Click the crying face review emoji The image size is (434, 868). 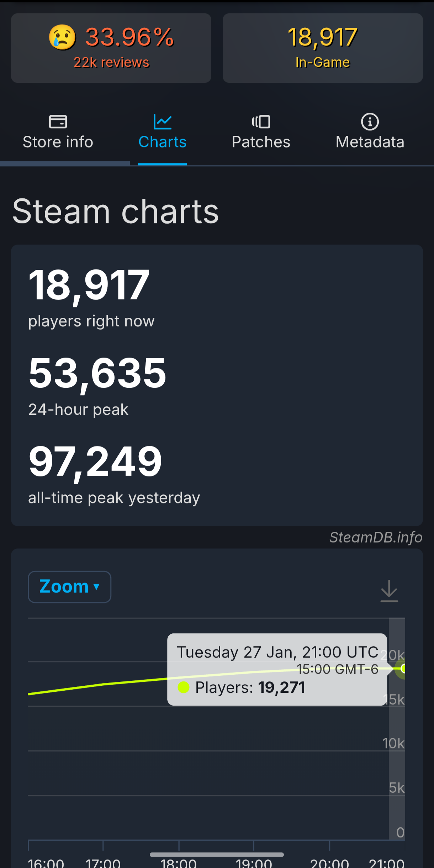63,37
